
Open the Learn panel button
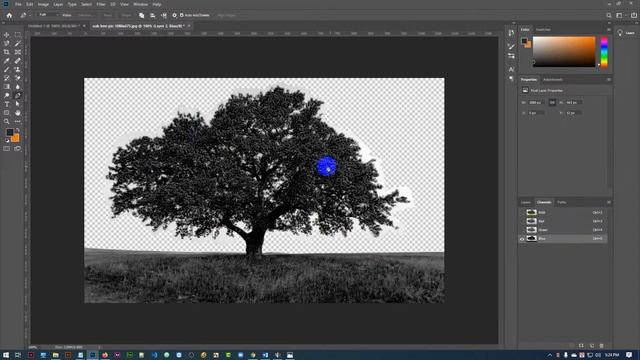coord(627,33)
